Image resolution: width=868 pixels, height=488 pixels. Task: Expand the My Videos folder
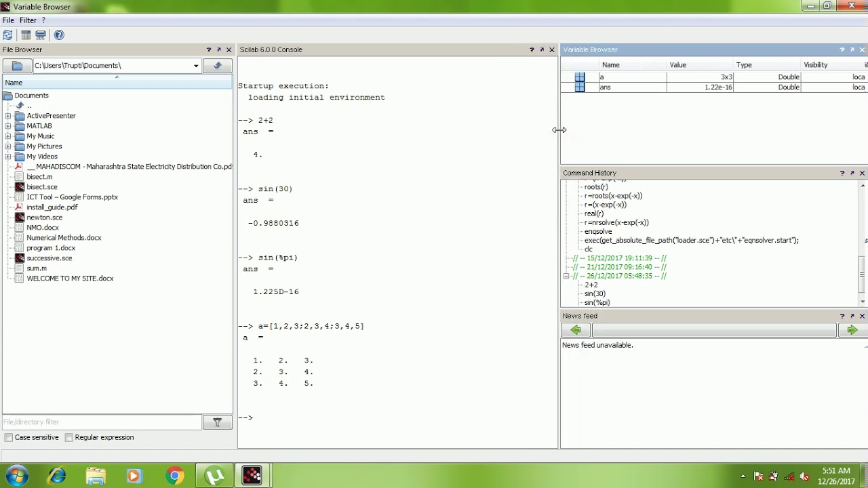pos(8,157)
